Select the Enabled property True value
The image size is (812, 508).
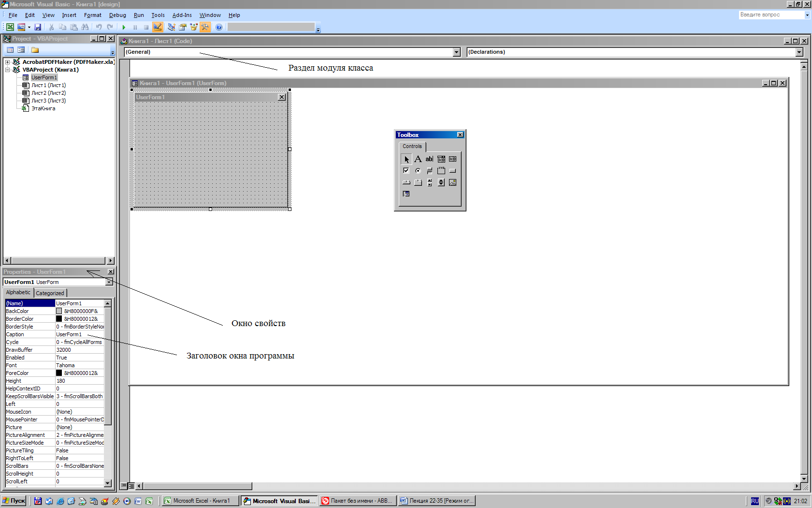point(79,358)
